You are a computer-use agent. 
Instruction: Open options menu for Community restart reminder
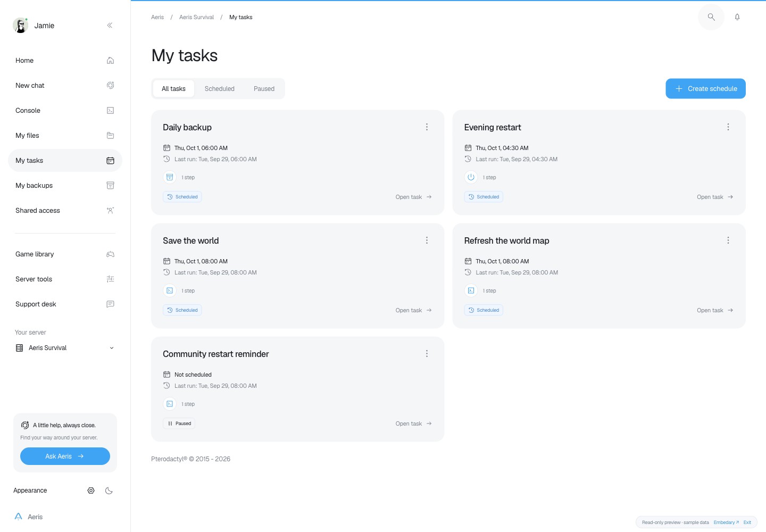tap(427, 354)
